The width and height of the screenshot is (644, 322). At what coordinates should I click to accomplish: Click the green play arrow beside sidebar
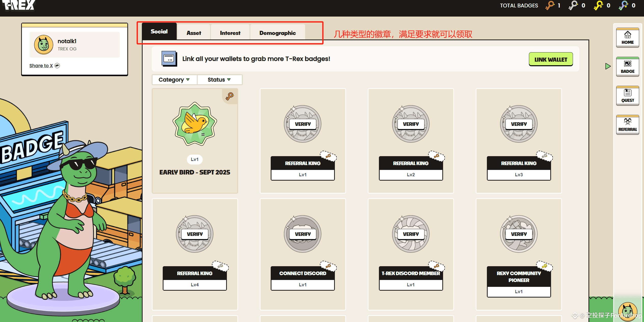tap(608, 66)
